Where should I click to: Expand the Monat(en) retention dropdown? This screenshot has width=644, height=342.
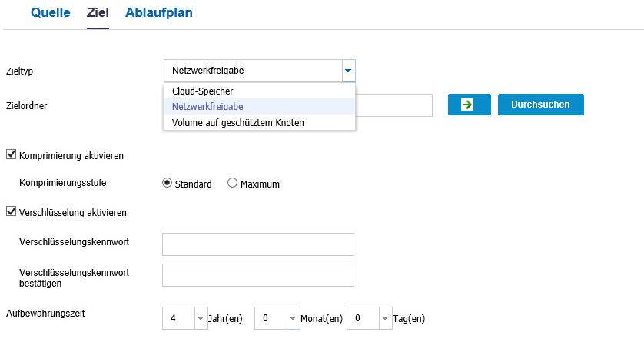(293, 318)
